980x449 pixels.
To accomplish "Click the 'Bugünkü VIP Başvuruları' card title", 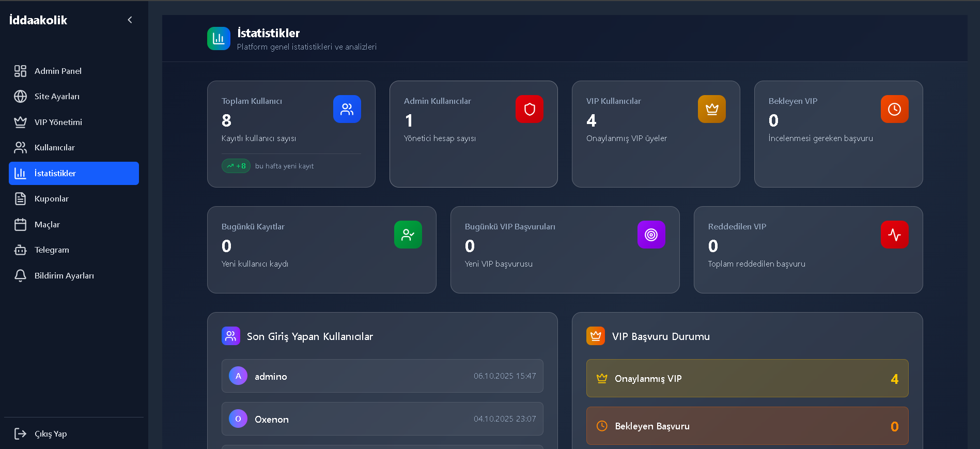I will click(510, 227).
